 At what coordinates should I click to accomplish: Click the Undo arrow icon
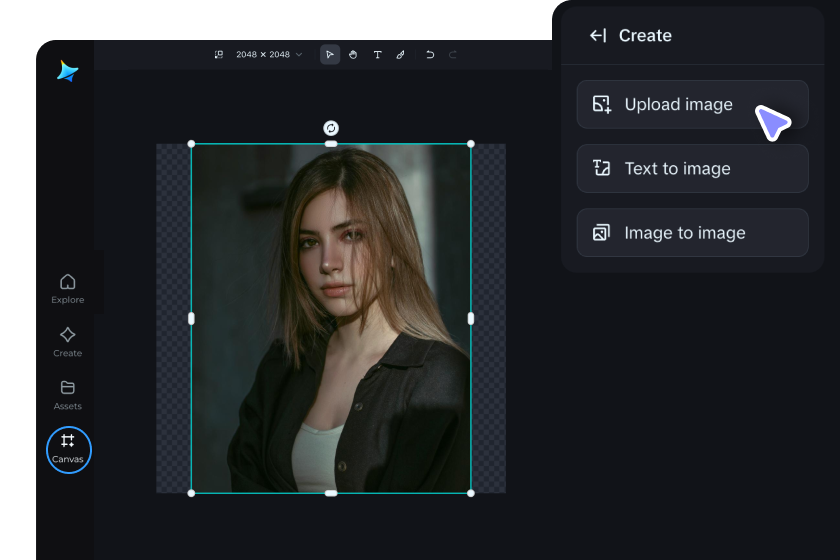[x=430, y=54]
